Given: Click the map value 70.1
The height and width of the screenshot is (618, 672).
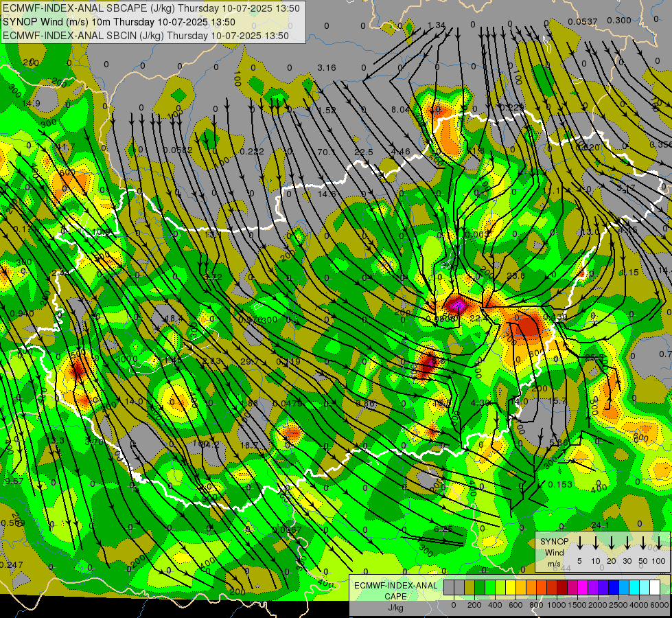Looking at the screenshot, I should (x=327, y=152).
